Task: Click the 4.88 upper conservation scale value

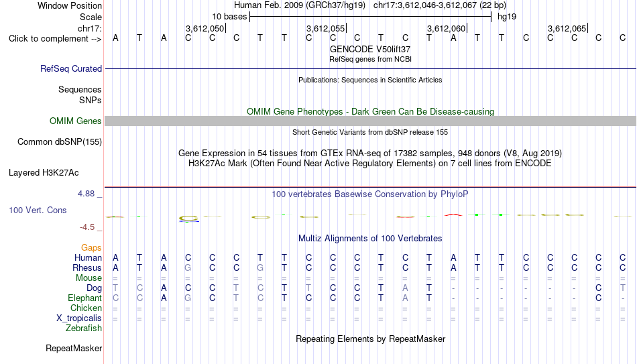Action: (x=86, y=194)
